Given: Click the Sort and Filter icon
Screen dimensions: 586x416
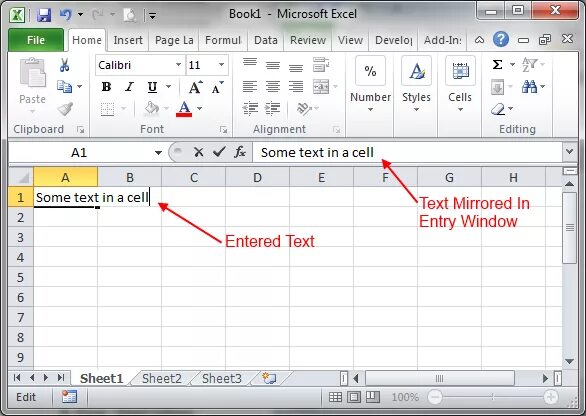Looking at the screenshot, I should click(530, 65).
